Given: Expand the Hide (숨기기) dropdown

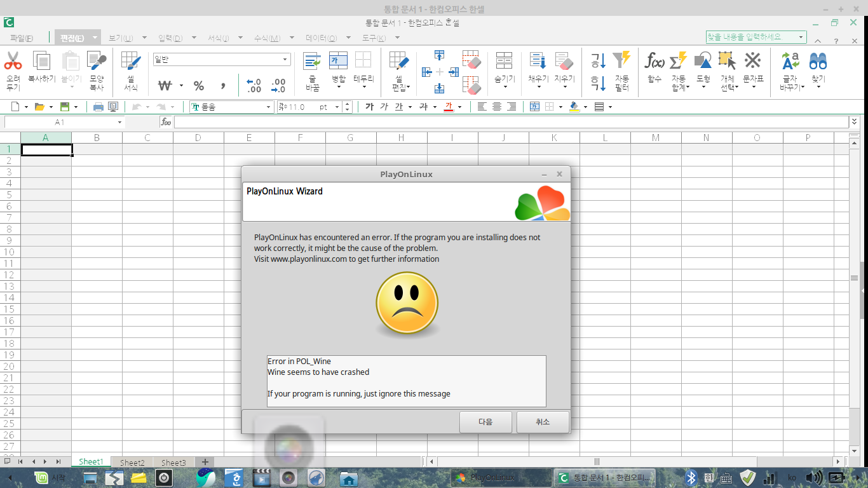Looking at the screenshot, I should coord(504,88).
